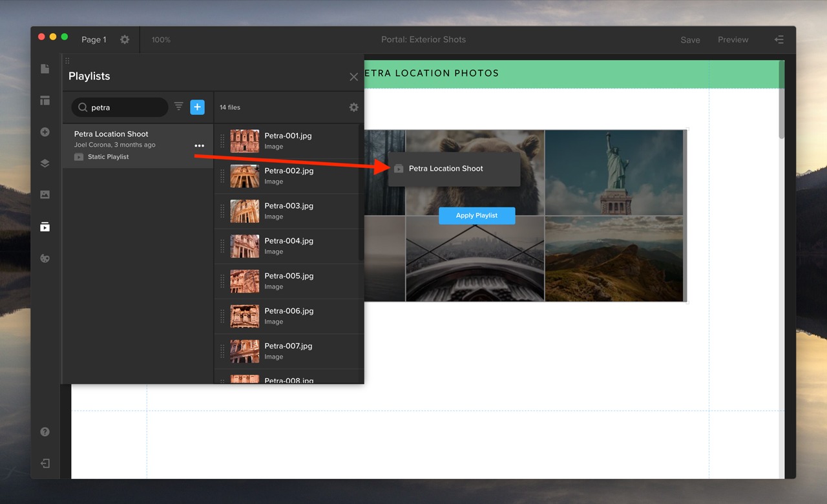Click the drag handle of Petra-007.jpg

tap(222, 351)
